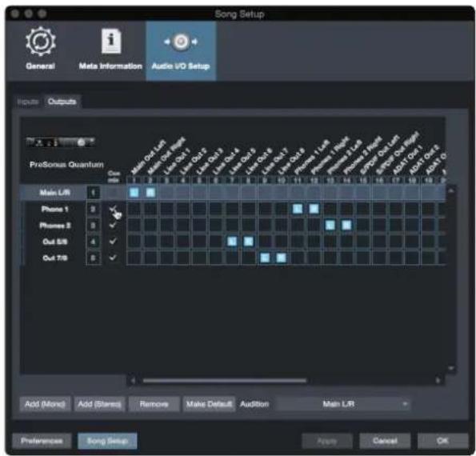This screenshot has height=456, width=476.
Task: Click Phones 2 right assignment on column 14
Action: click(346, 225)
